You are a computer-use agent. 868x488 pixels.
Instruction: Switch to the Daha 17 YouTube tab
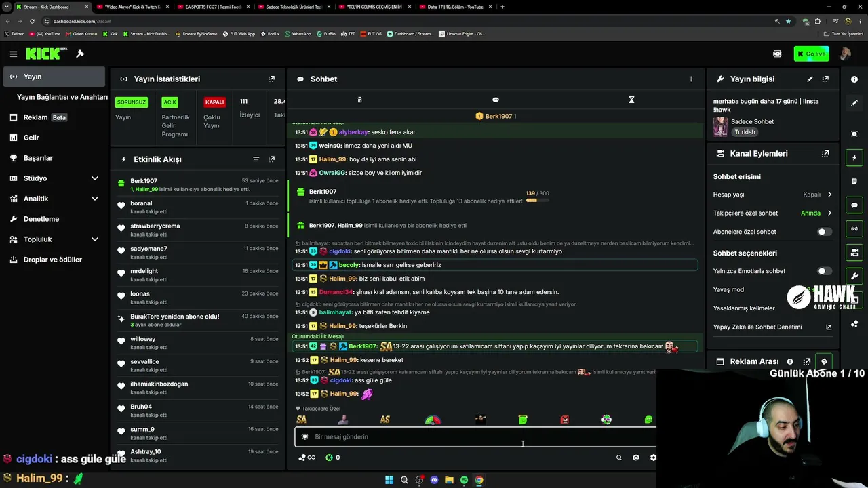455,7
